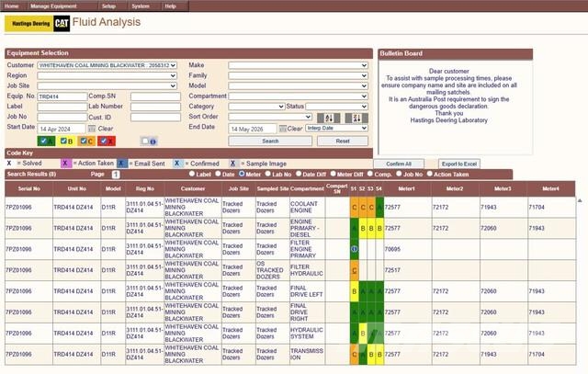
Task: Open the Home menu
Action: point(12,6)
